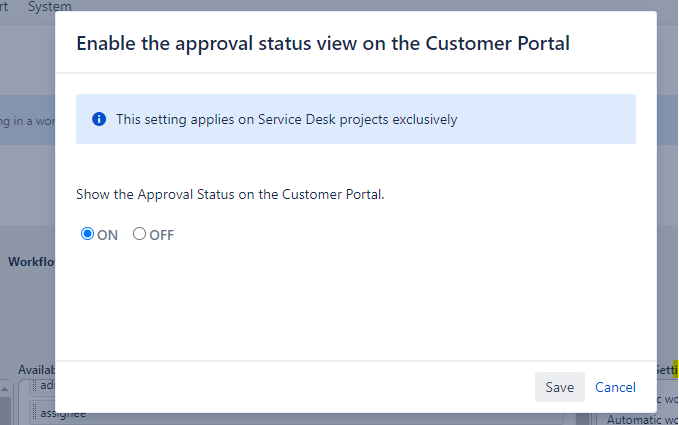Select the OFF radio button
This screenshot has height=425, width=679.
click(139, 234)
